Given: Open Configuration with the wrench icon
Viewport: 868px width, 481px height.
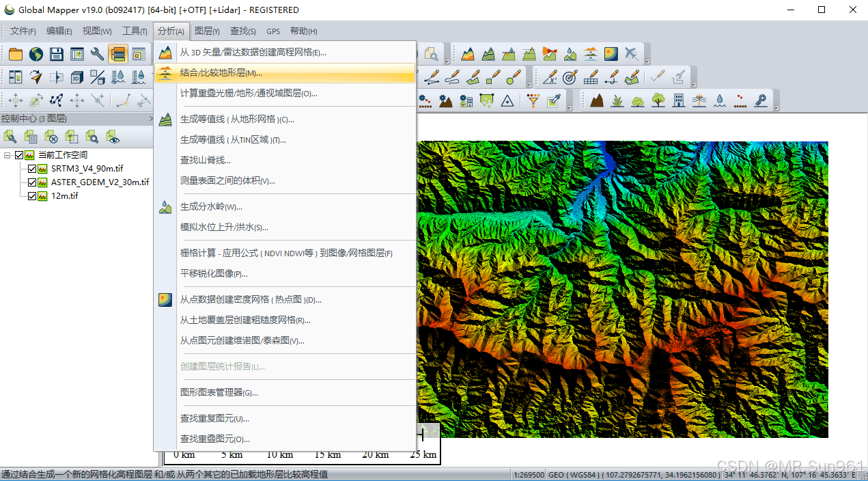Looking at the screenshot, I should pyautogui.click(x=98, y=54).
